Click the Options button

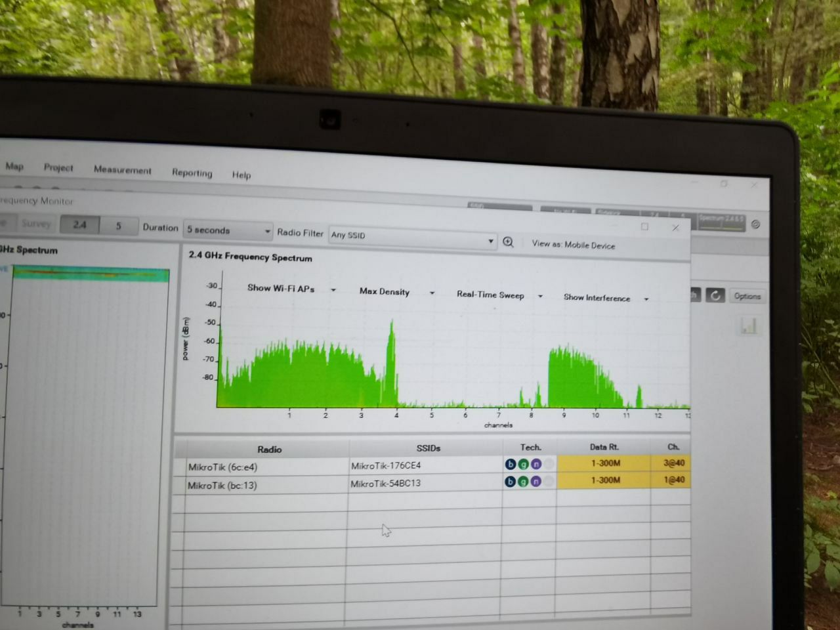(747, 296)
